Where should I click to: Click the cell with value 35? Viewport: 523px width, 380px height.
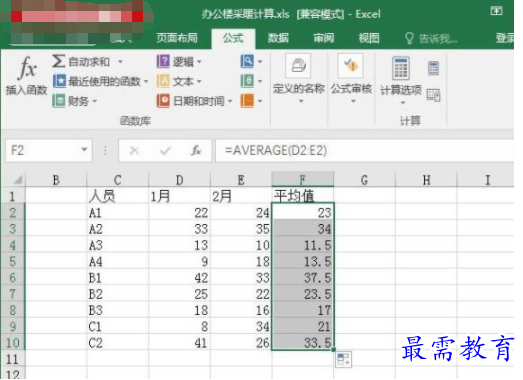(241, 229)
